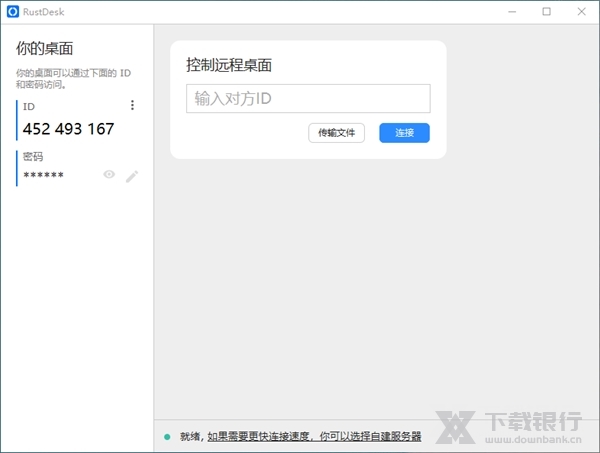Image resolution: width=600 pixels, height=453 pixels.
Task: Open the three-dot menu next to ID
Action: [x=132, y=105]
